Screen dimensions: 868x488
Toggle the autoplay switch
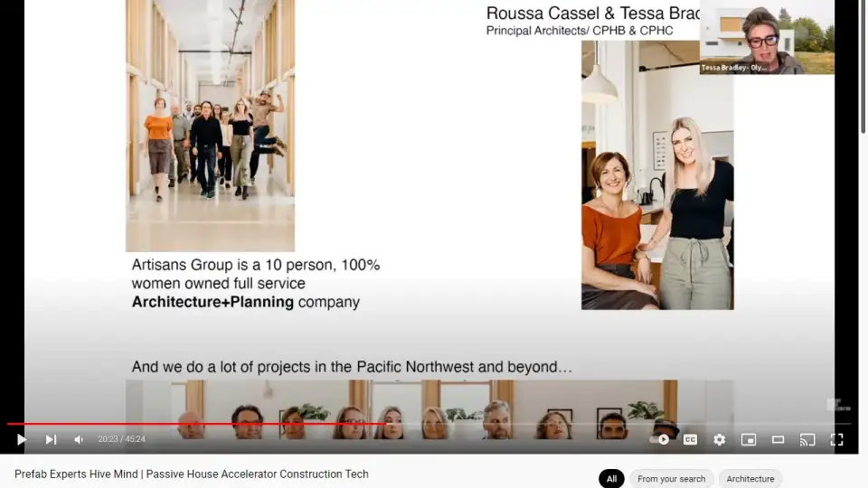pos(661,439)
